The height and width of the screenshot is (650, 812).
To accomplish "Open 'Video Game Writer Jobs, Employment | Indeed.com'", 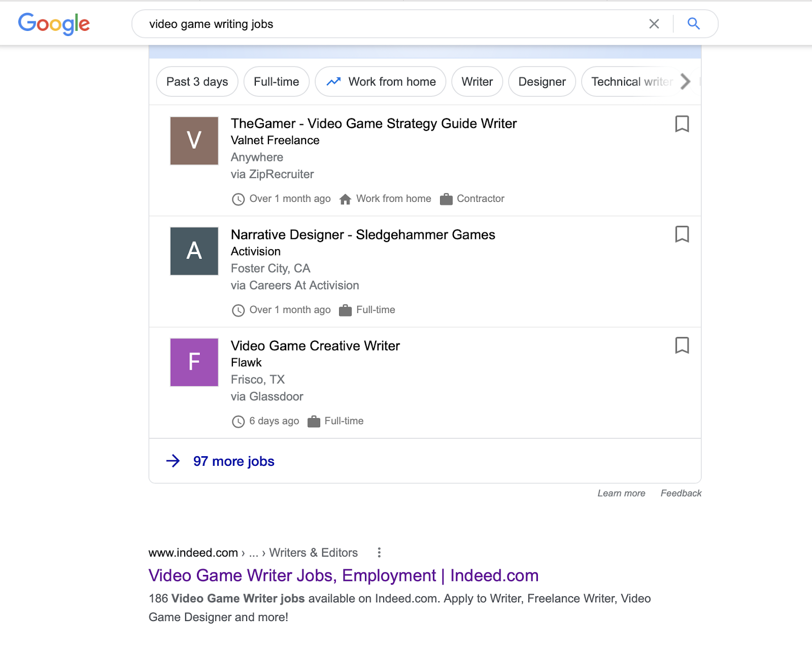I will click(344, 575).
